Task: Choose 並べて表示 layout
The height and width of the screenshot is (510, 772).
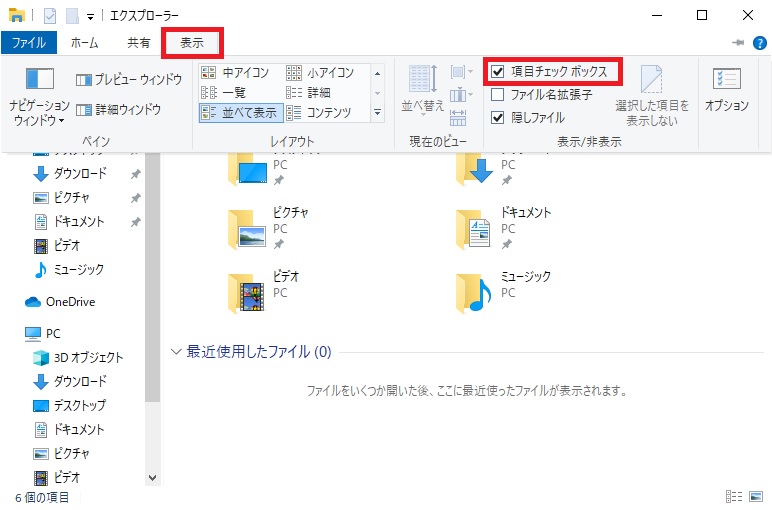Action: (241, 113)
